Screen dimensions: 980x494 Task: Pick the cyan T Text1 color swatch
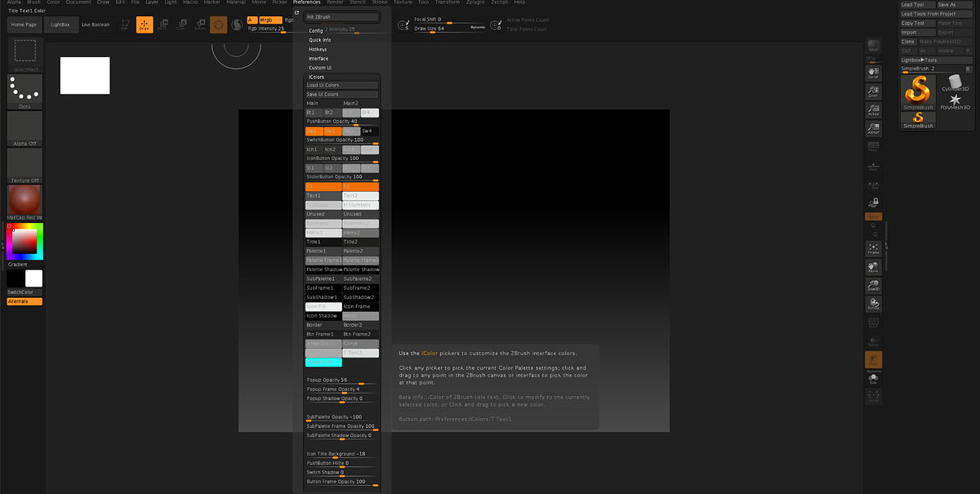point(323,362)
